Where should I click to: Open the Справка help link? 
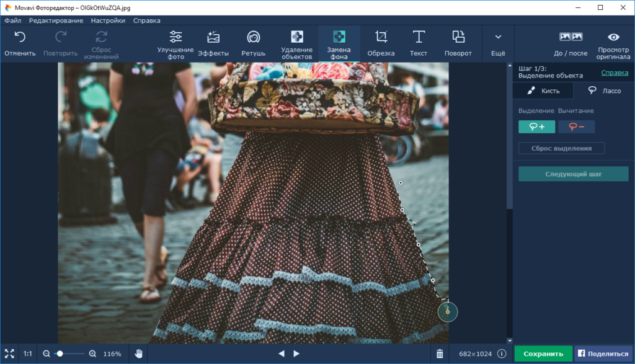(x=615, y=73)
